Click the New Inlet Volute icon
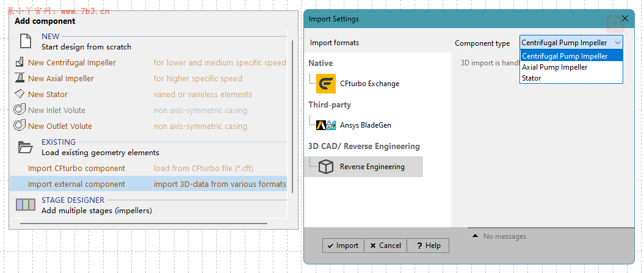 pos(20,110)
